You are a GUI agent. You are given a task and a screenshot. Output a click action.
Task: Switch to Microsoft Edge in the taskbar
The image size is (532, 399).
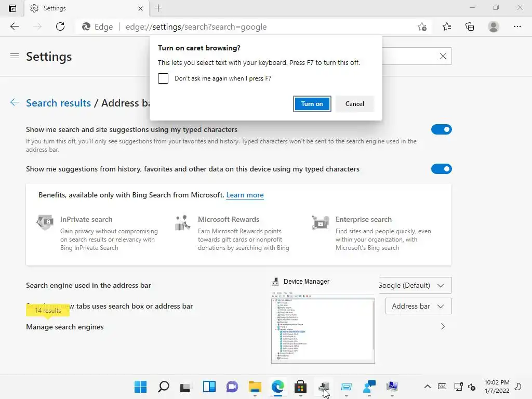pyautogui.click(x=277, y=387)
